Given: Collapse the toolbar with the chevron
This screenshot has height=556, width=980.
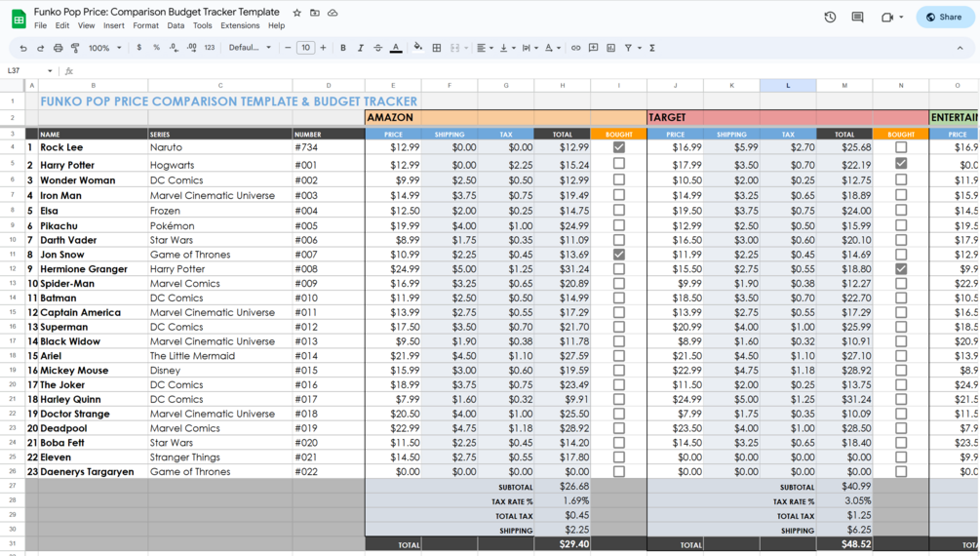Looking at the screenshot, I should [x=960, y=48].
